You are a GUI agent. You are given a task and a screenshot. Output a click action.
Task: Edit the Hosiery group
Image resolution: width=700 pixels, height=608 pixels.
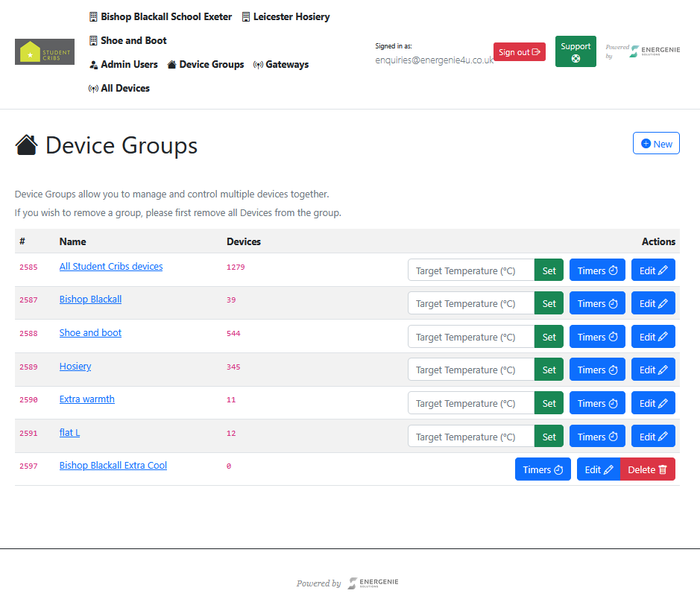653,370
